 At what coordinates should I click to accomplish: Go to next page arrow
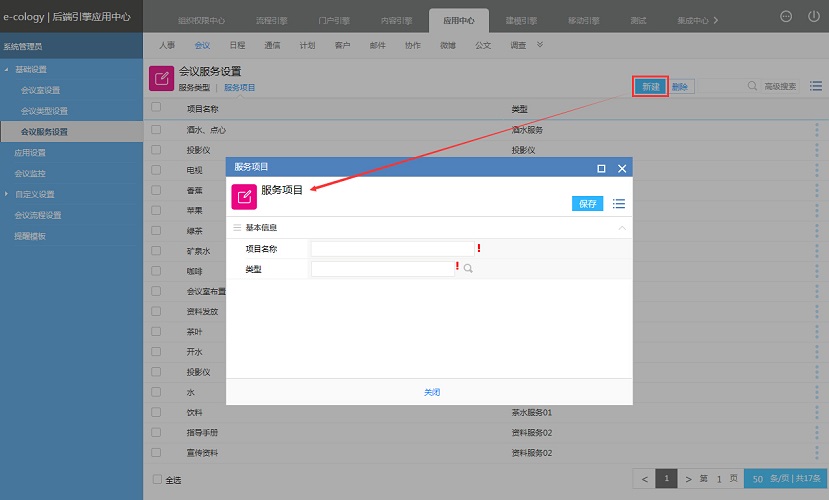point(688,479)
